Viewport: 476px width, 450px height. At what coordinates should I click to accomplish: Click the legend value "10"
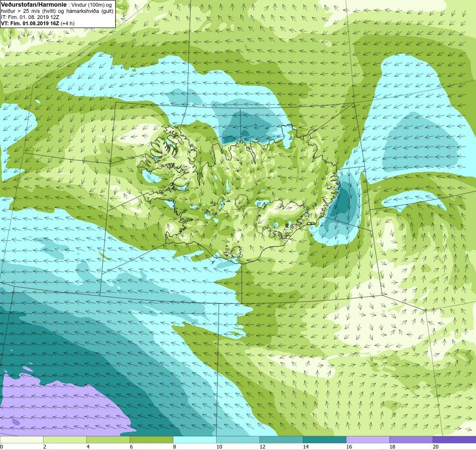pos(219,447)
